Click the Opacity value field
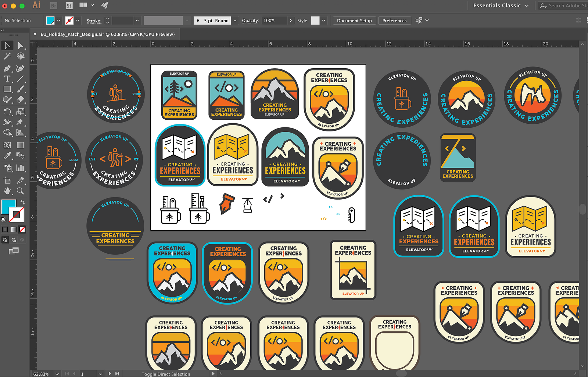 pos(274,21)
